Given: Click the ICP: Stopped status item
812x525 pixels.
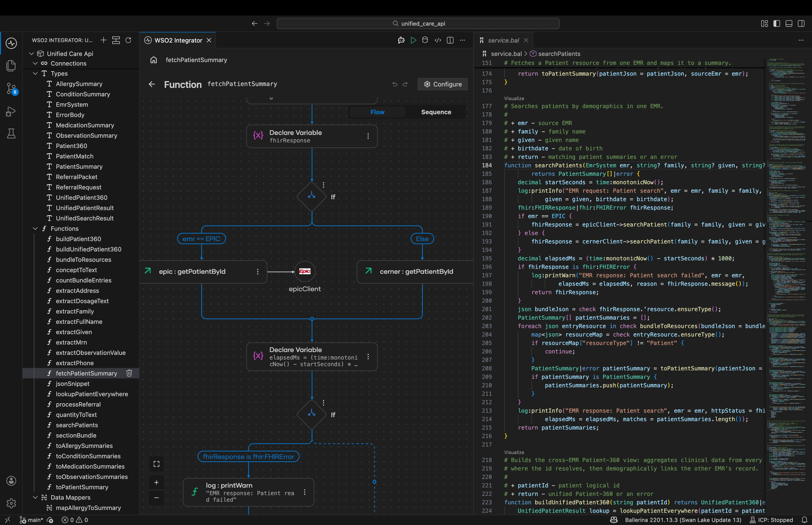Looking at the screenshot, I should tap(771, 520).
